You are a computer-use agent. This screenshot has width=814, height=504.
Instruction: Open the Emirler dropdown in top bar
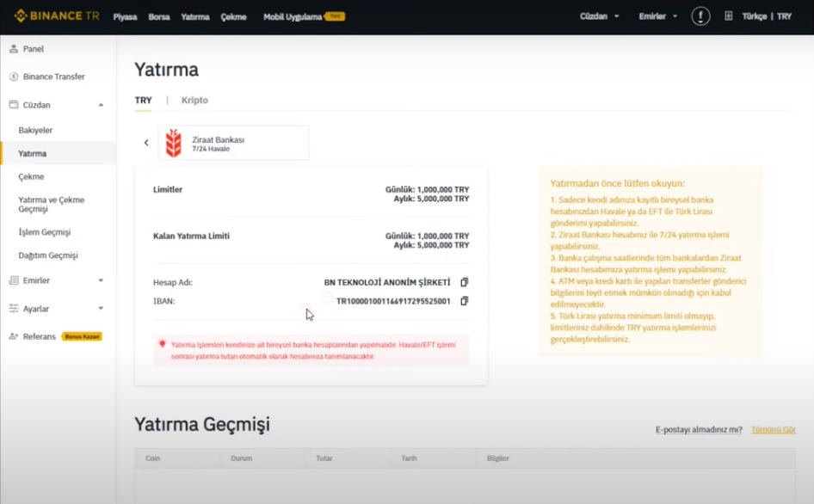coord(657,16)
